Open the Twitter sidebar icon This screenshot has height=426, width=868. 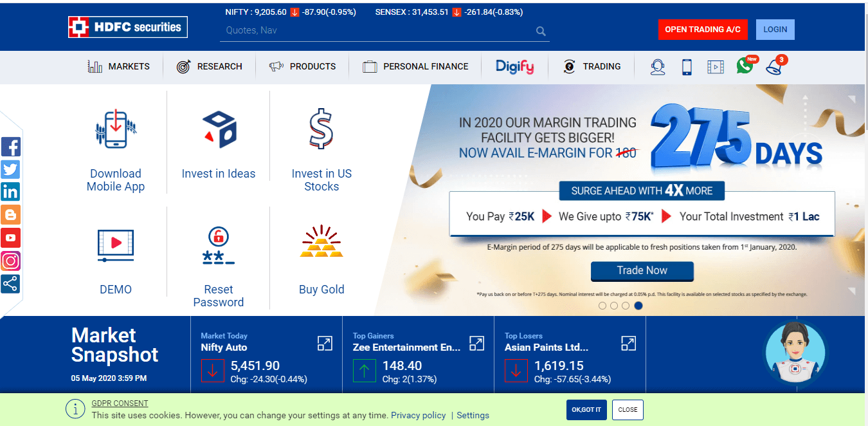(x=10, y=169)
